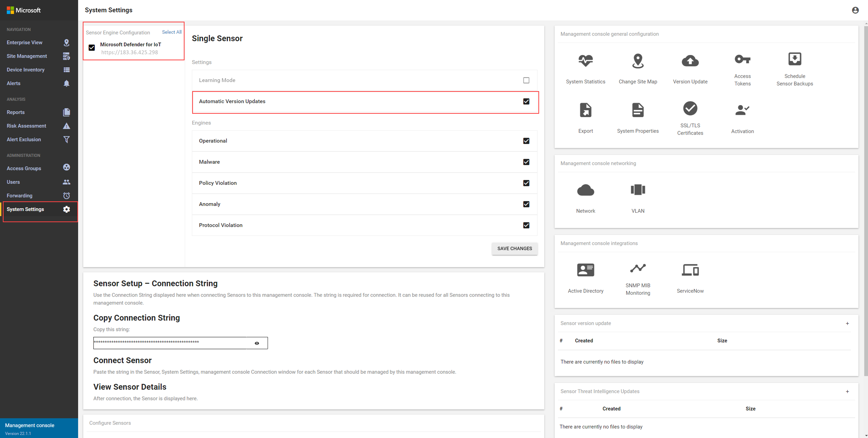
Task: Reveal the connection string with eye icon
Action: [257, 343]
